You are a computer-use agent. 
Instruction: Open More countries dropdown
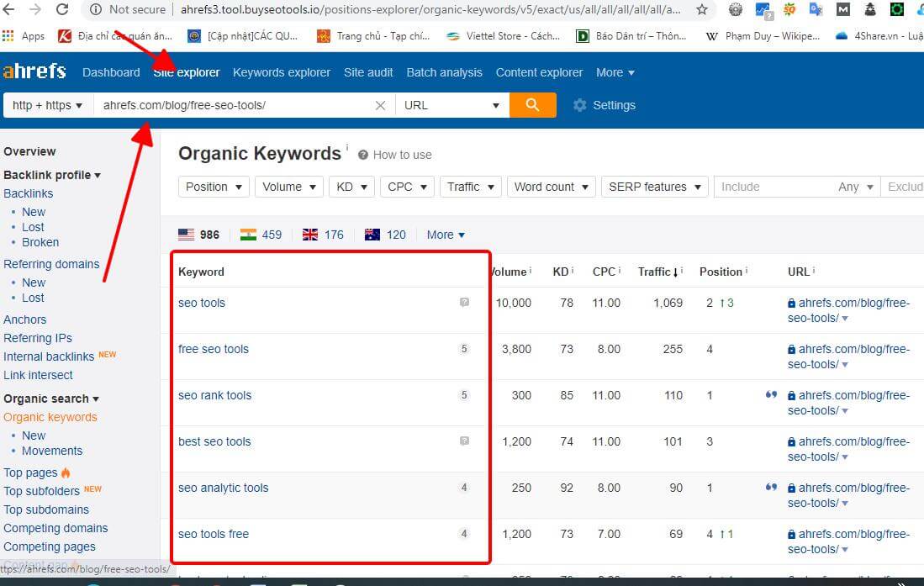point(446,235)
